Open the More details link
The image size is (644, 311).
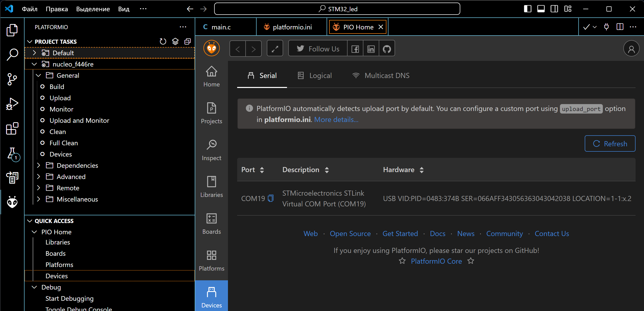336,120
